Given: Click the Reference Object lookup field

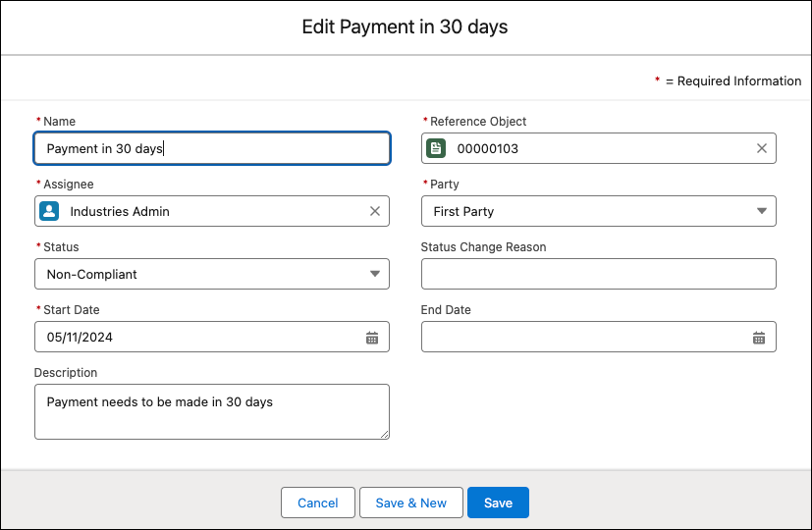Looking at the screenshot, I should click(x=599, y=148).
